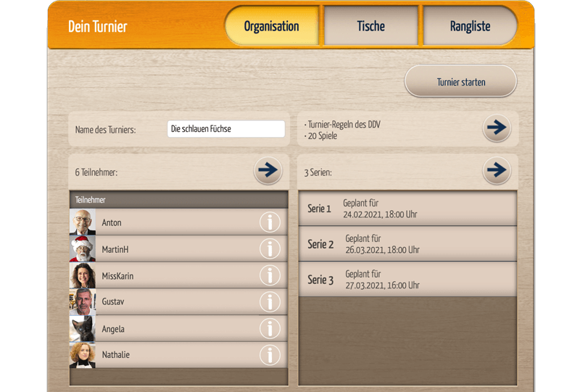View Gustav's info via the icon
This screenshot has width=580, height=392.
tap(270, 301)
